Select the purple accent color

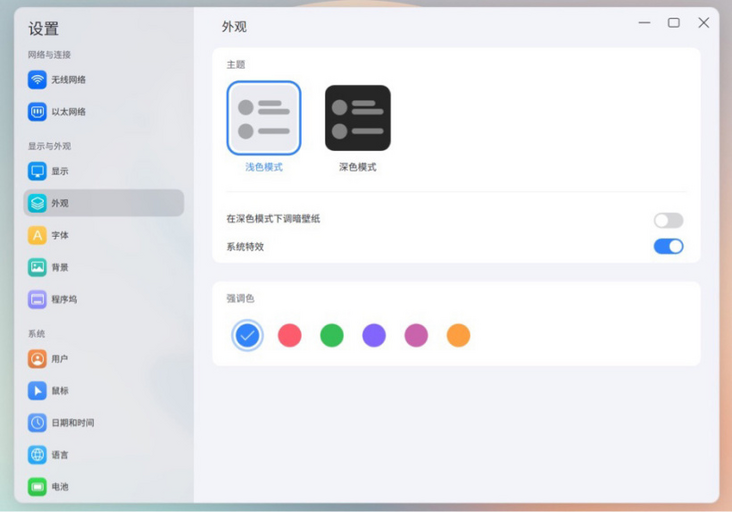pyautogui.click(x=374, y=335)
